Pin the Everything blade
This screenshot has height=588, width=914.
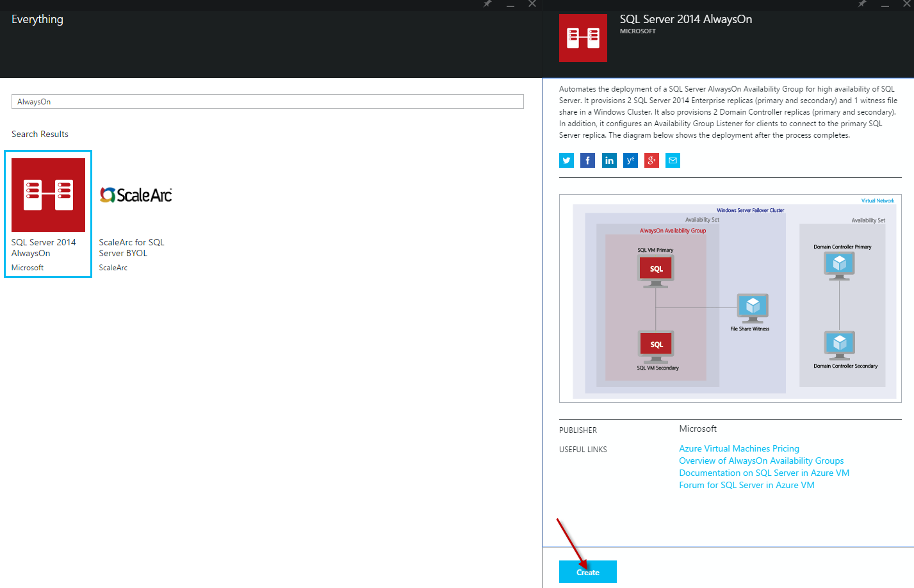487,4
